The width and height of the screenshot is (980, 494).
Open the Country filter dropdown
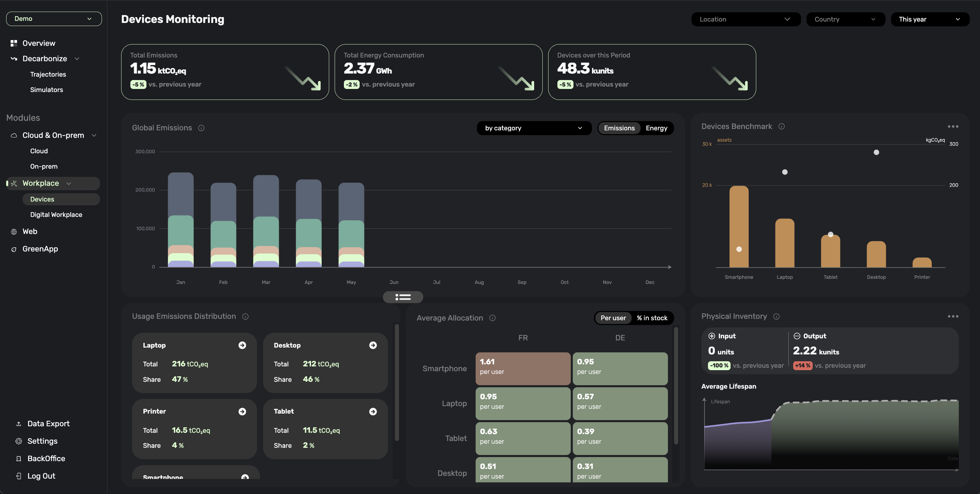(846, 19)
